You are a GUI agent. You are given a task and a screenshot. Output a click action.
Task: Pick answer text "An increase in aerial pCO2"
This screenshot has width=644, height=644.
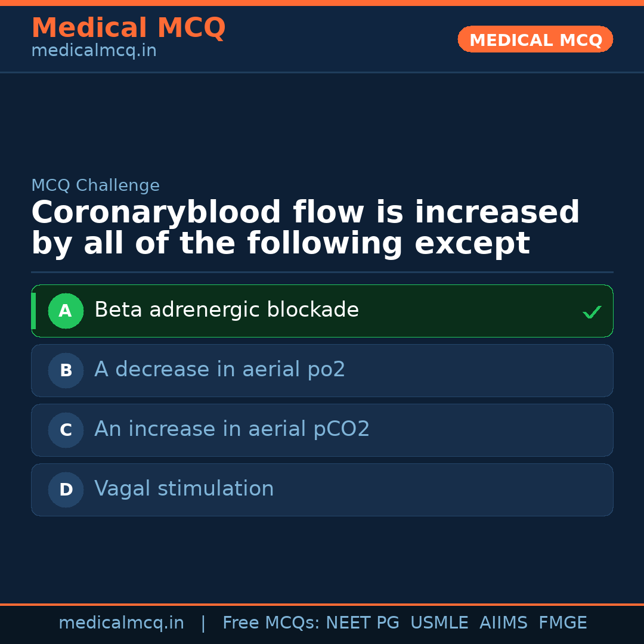pyautogui.click(x=232, y=429)
